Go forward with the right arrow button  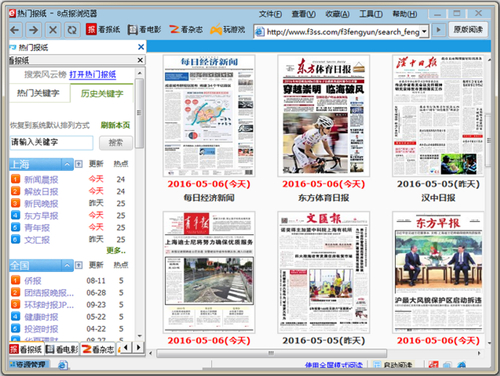pyautogui.click(x=33, y=30)
